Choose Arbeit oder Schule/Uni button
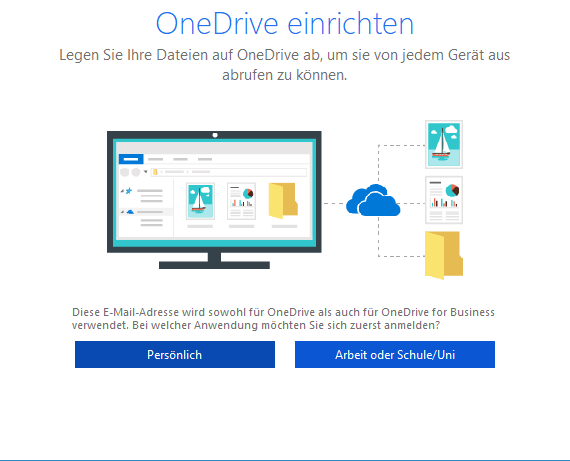The width and height of the screenshot is (570, 461). click(x=395, y=354)
